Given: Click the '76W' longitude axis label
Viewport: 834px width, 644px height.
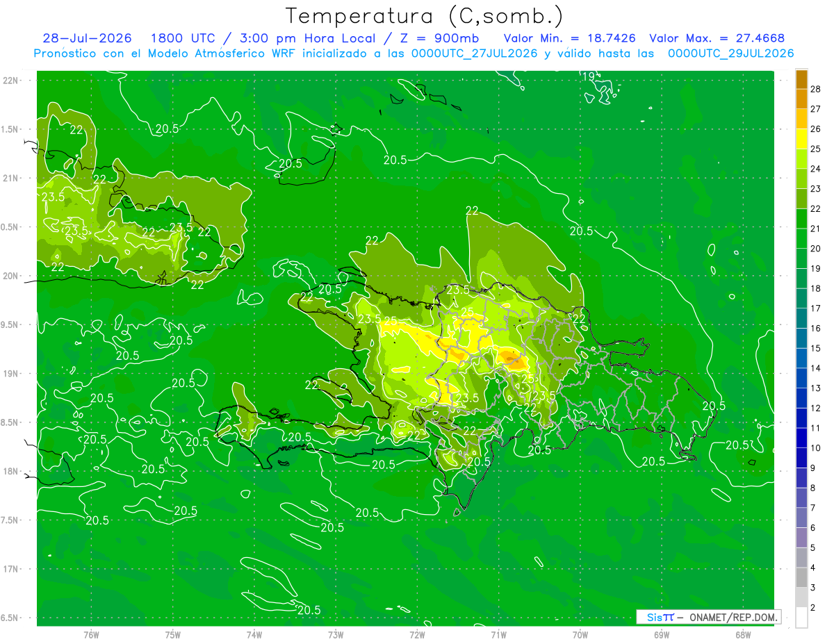Looking at the screenshot, I should [x=91, y=634].
